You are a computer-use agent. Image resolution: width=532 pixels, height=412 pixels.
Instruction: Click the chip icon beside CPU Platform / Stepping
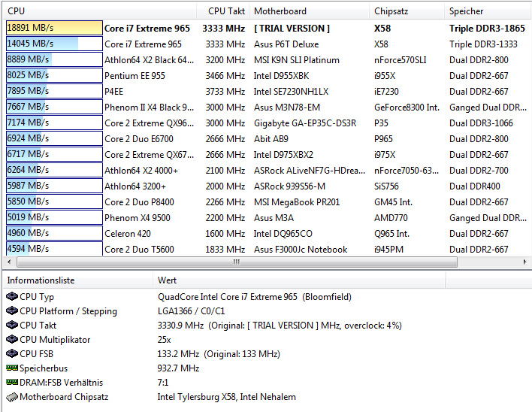(x=12, y=311)
